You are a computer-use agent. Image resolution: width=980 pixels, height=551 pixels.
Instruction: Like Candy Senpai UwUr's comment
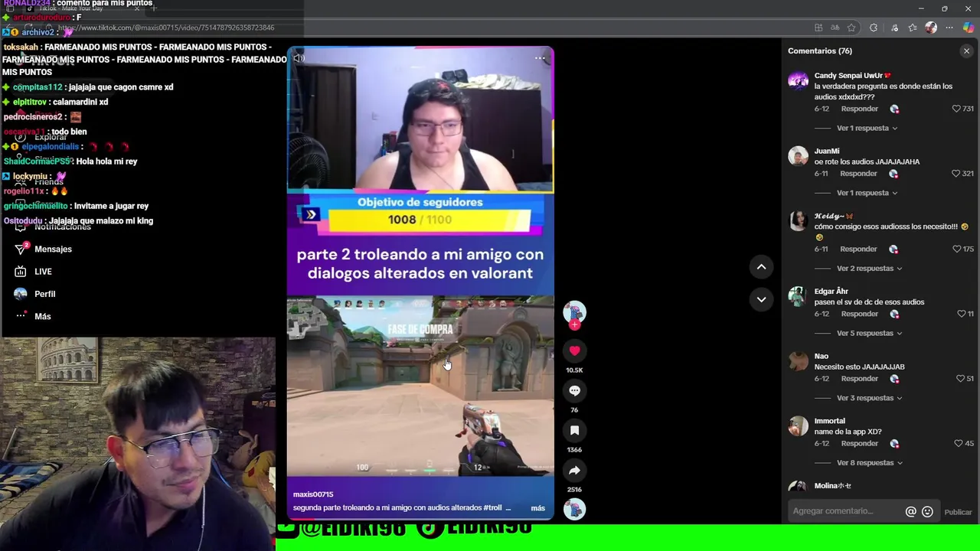(955, 109)
